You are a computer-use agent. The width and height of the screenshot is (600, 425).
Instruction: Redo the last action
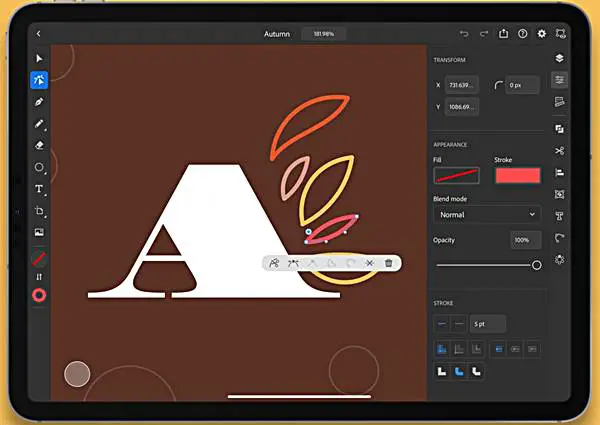pos(484,34)
